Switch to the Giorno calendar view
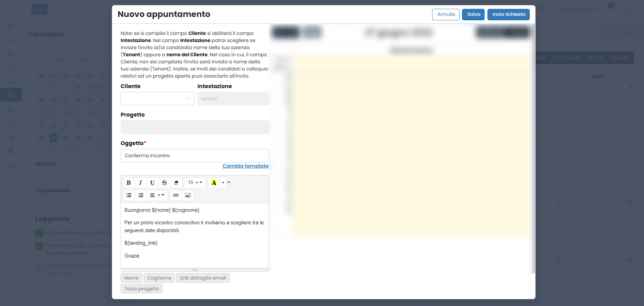The width and height of the screenshot is (644, 306). pos(594,58)
